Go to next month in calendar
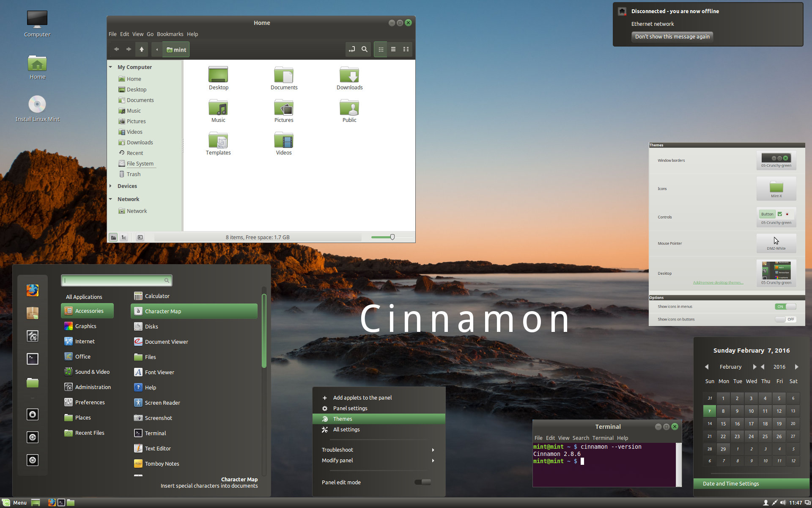The image size is (812, 508). click(754, 367)
